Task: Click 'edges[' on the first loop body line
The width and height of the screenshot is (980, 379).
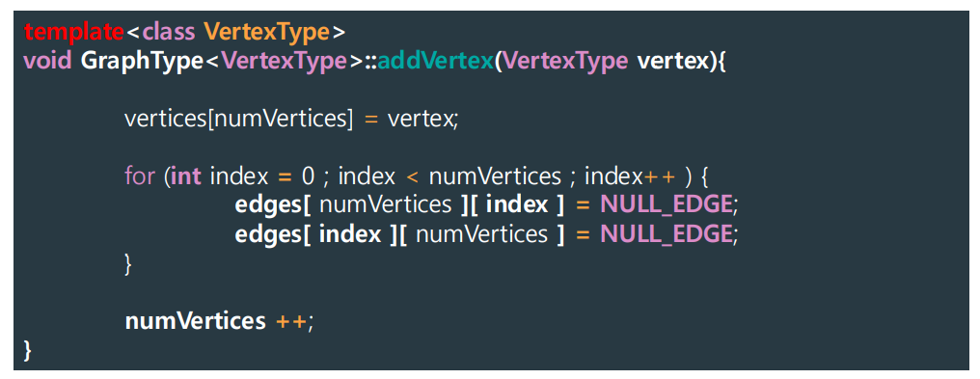Action: point(274,205)
